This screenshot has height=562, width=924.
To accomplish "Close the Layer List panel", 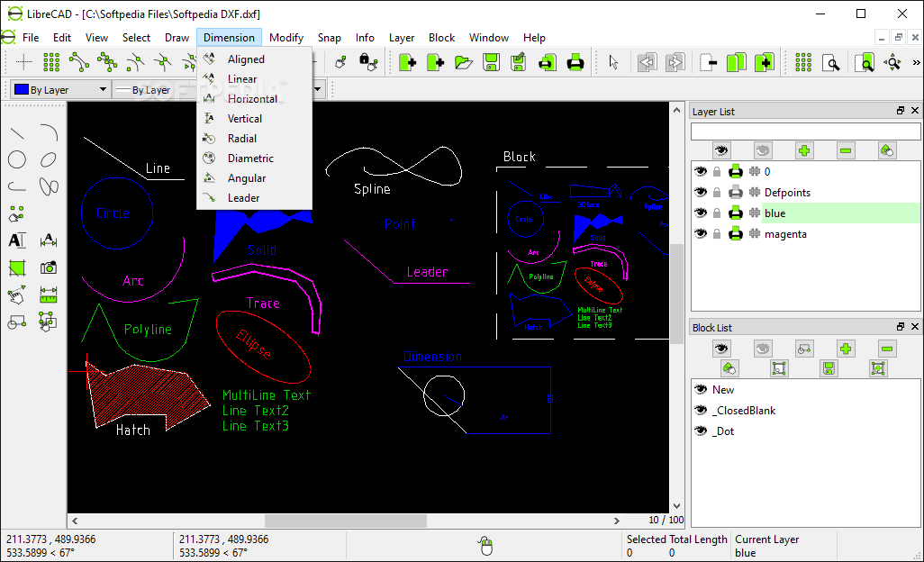I will coord(915,111).
